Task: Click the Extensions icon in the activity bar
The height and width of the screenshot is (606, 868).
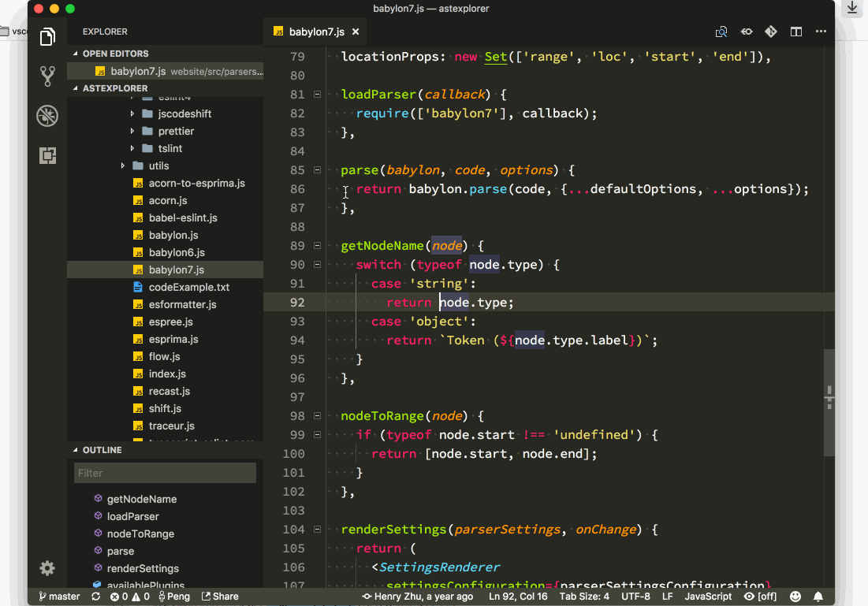Action: pos(47,155)
